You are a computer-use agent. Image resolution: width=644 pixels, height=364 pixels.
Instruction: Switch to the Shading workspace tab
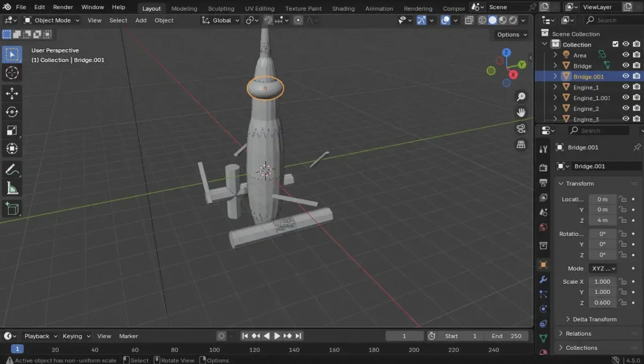point(343,8)
